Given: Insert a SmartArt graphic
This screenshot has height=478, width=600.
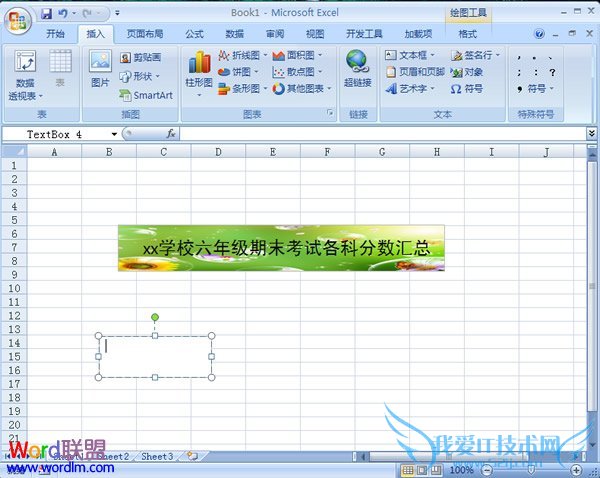Looking at the screenshot, I should coord(146,95).
